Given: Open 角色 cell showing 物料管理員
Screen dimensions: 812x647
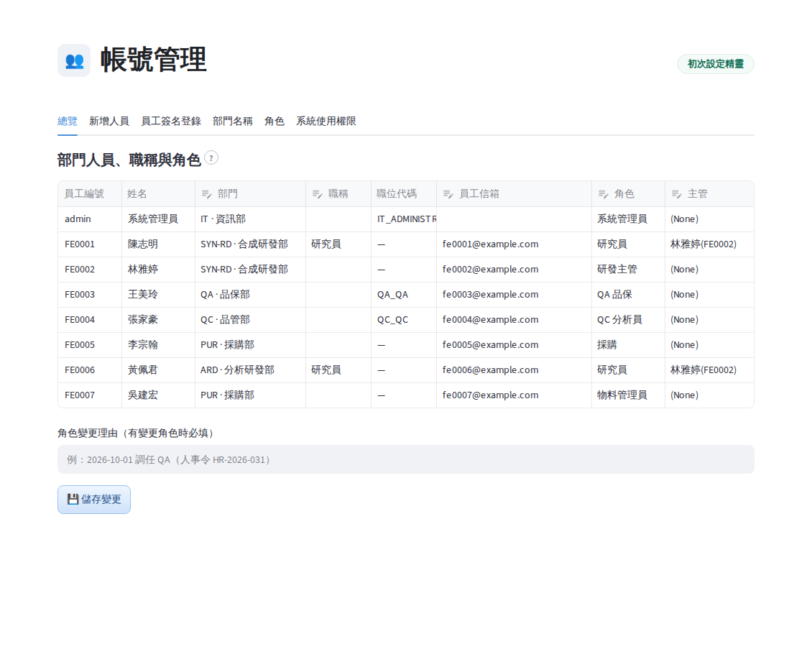Looking at the screenshot, I should [x=628, y=395].
